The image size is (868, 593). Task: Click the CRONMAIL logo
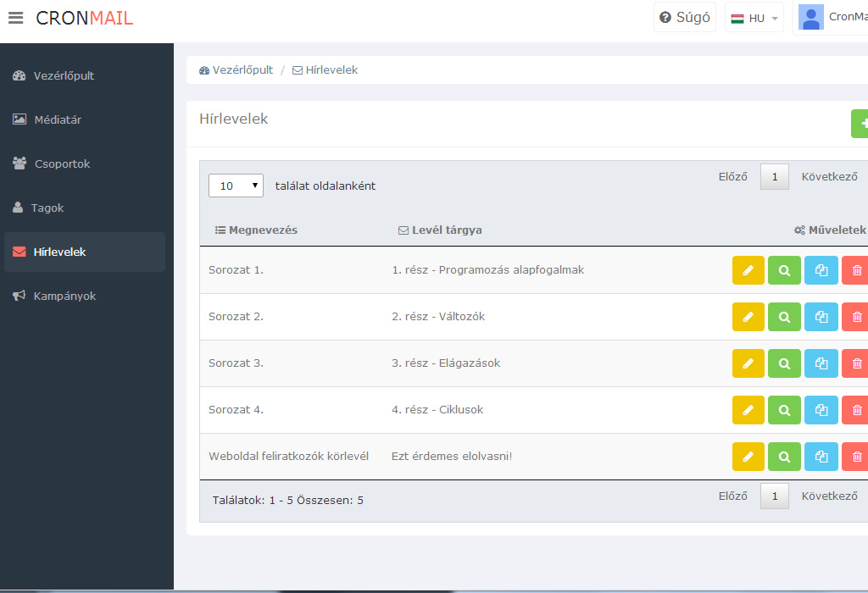click(84, 19)
